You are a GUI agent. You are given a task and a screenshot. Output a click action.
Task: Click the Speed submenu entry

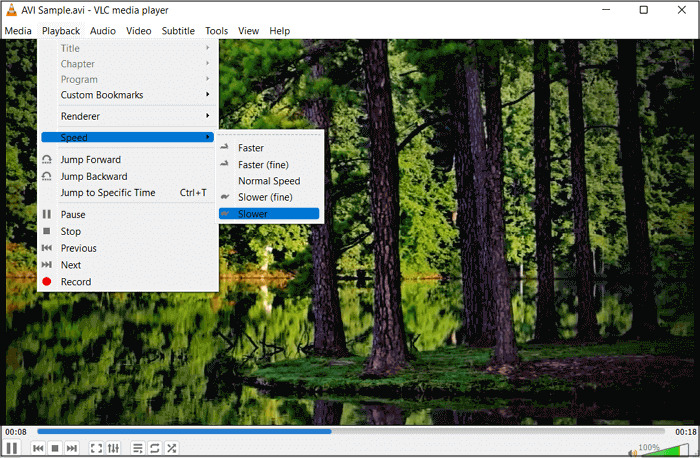pyautogui.click(x=127, y=137)
